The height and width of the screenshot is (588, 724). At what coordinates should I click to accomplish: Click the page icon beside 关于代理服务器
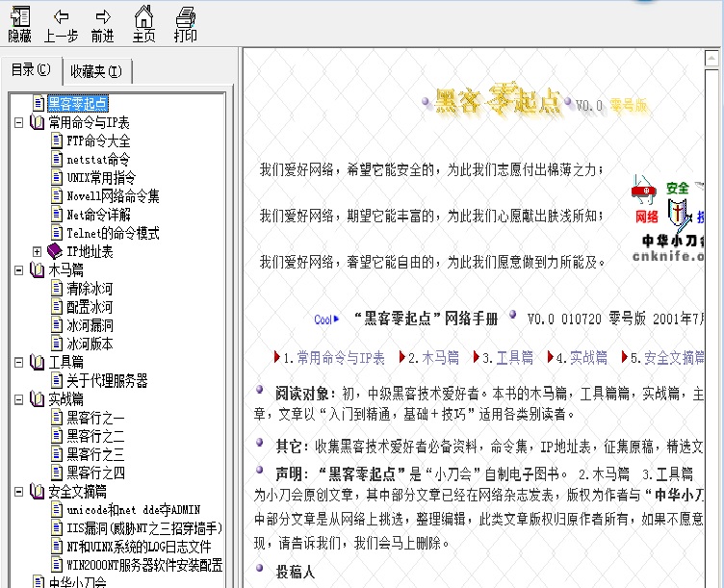pos(57,380)
